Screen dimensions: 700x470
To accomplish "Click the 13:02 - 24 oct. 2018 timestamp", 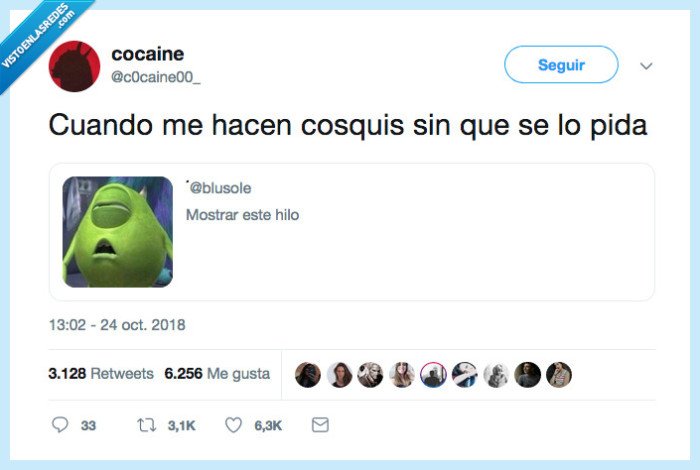I will click(117, 324).
